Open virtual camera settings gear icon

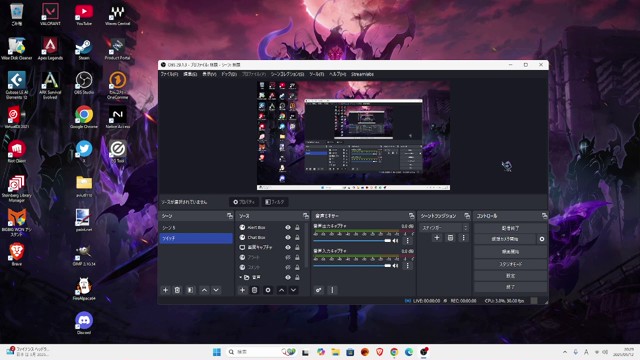click(x=542, y=239)
